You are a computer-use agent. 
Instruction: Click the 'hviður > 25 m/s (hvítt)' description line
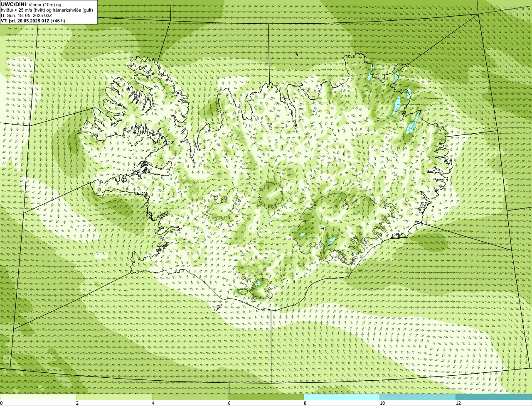tap(47, 10)
